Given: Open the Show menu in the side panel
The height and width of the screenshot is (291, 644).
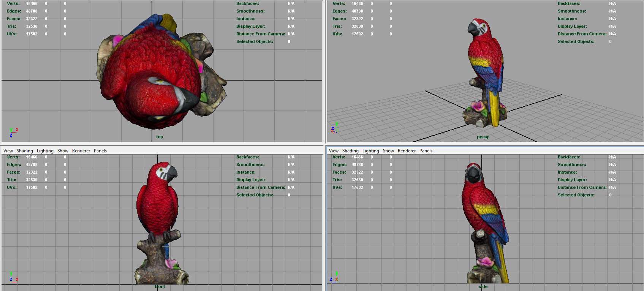Looking at the screenshot, I should [388, 151].
